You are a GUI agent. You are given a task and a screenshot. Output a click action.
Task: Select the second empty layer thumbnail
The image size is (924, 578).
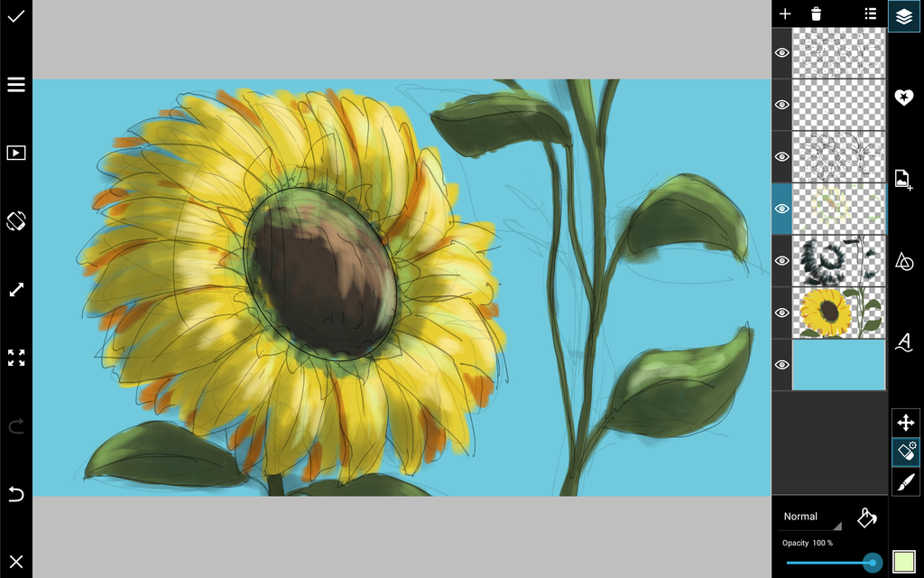(838, 105)
